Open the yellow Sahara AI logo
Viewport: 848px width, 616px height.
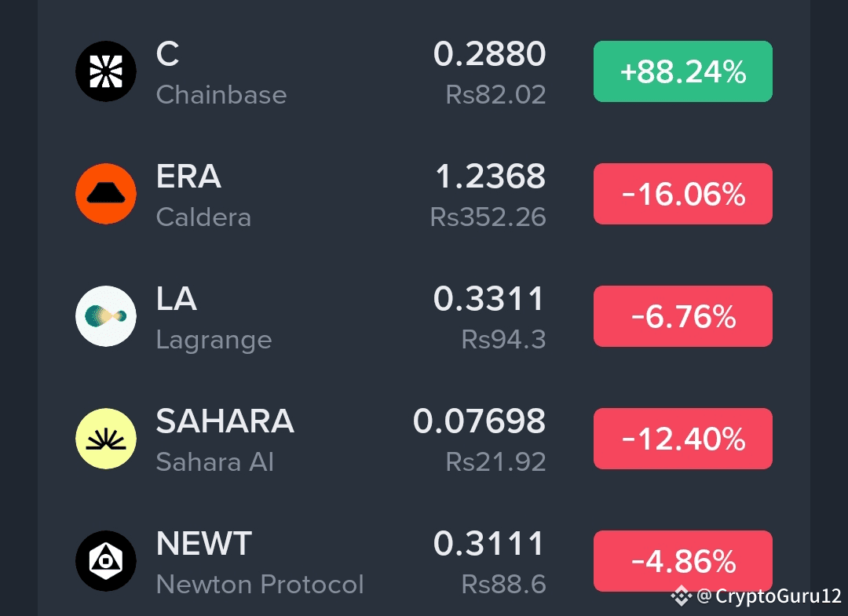point(106,438)
